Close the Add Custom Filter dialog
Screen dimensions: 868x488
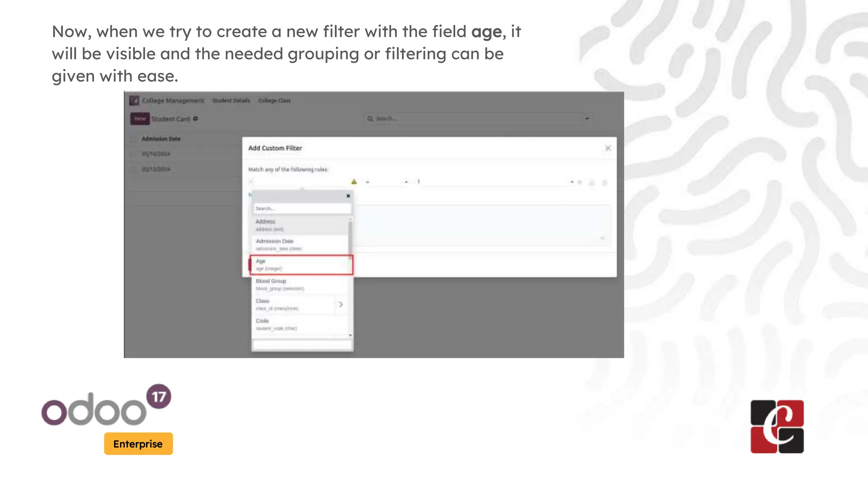point(608,148)
